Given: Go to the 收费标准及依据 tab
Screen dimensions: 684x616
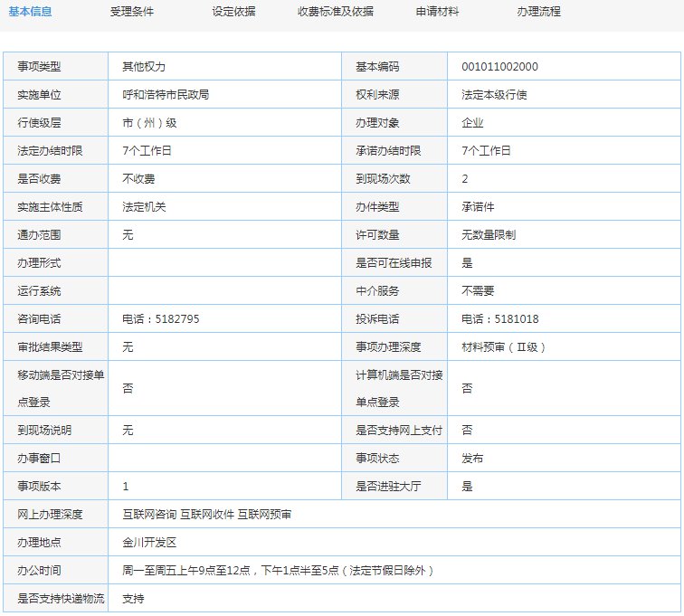Looking at the screenshot, I should (335, 12).
